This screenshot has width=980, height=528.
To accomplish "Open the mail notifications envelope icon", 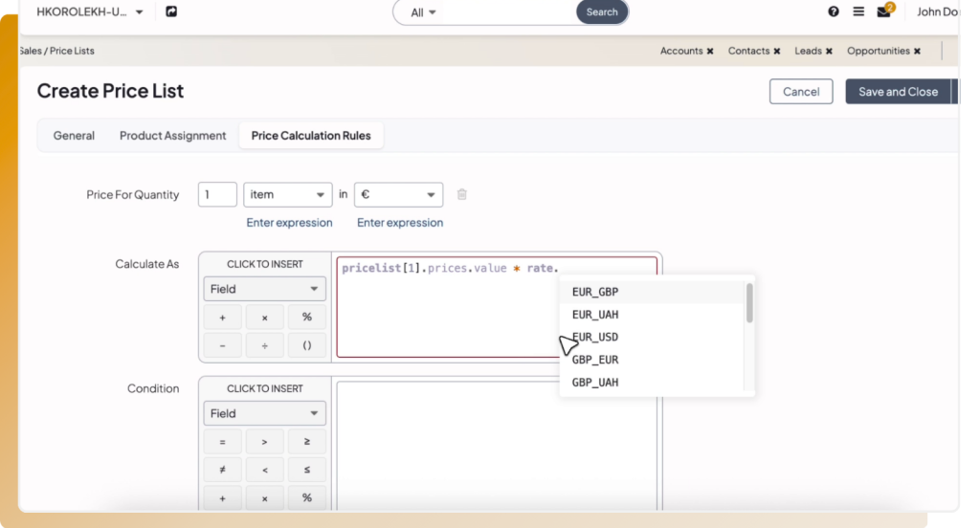I will coord(883,12).
